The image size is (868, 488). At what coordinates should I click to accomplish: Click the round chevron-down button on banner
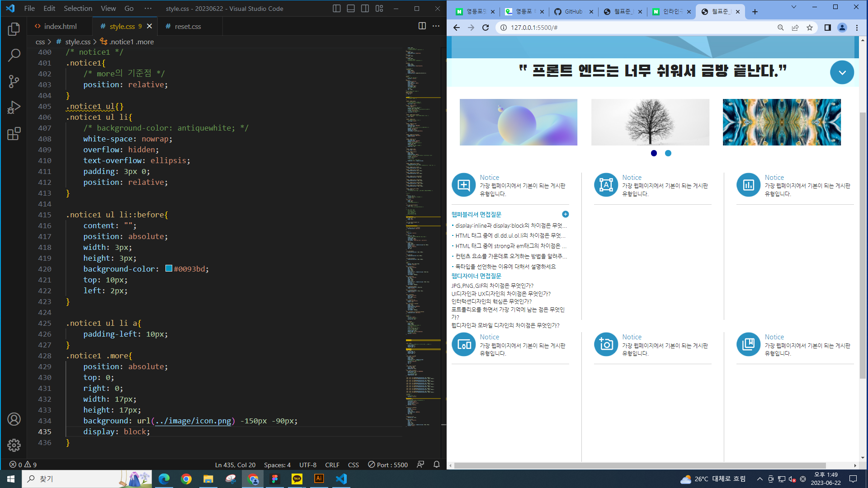click(842, 72)
